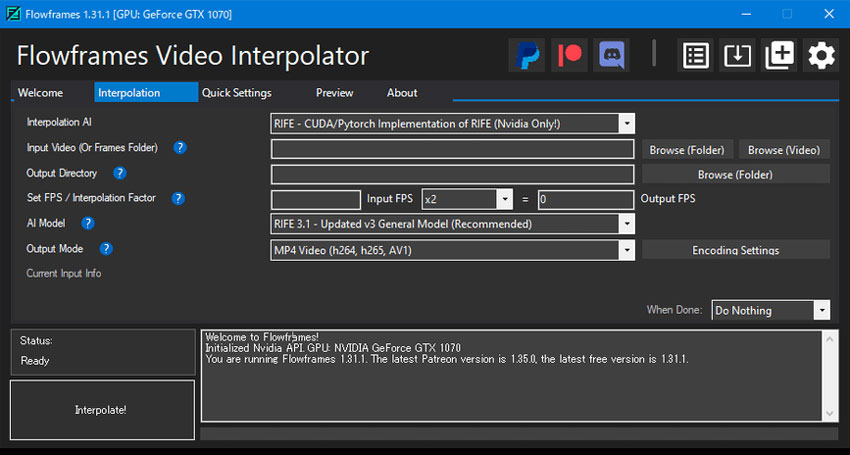Click the 'Current Input Info' label

(64, 273)
